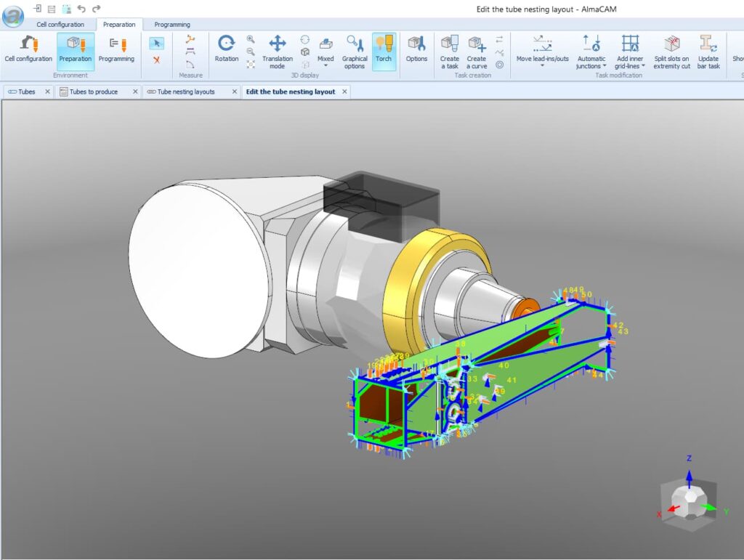Select the Torch tool
The height and width of the screenshot is (560, 744).
click(x=384, y=52)
